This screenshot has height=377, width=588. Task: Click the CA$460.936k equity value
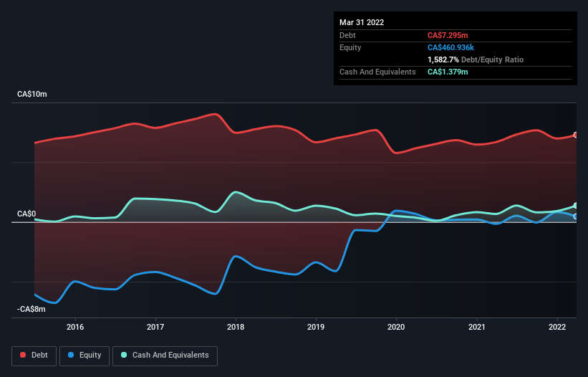[450, 47]
